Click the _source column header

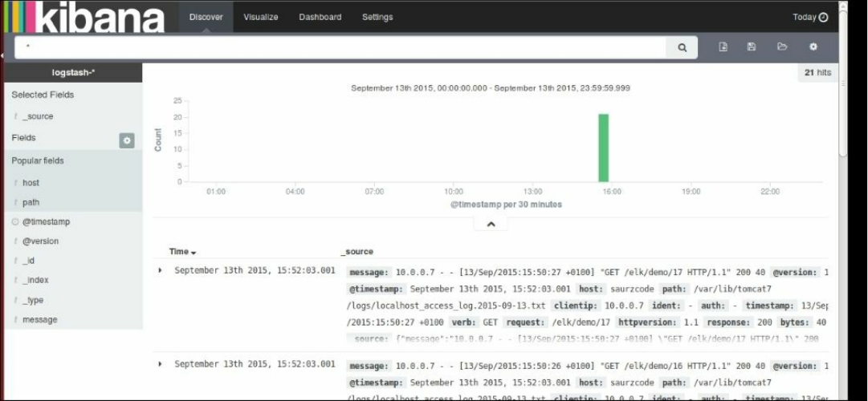pos(356,251)
